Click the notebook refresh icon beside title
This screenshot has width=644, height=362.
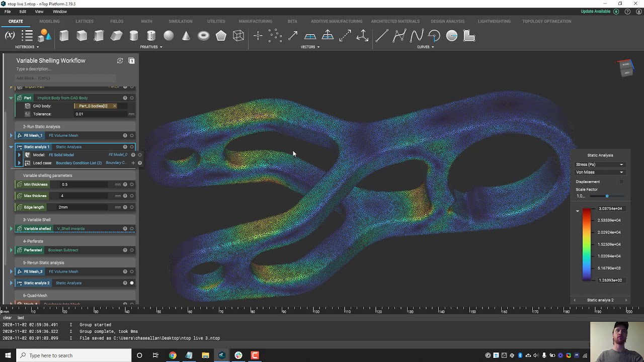(120, 61)
